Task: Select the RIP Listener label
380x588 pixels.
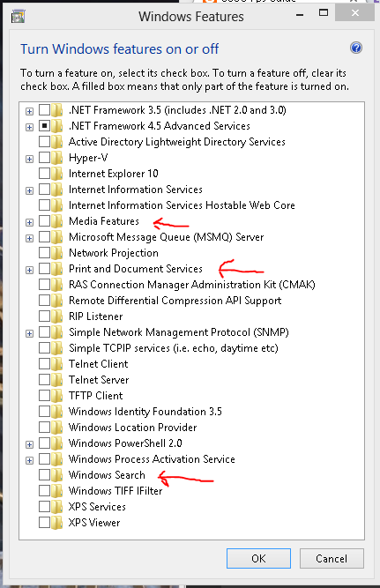Action: point(95,316)
